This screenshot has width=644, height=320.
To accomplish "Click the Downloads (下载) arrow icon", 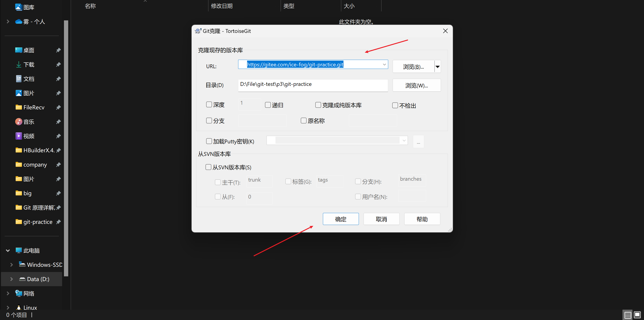I will (19, 64).
